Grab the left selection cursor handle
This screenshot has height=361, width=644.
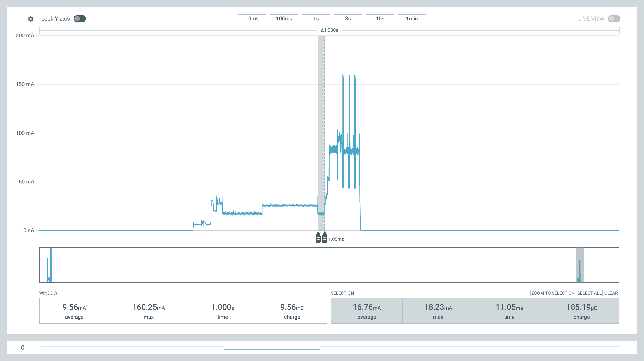click(318, 237)
